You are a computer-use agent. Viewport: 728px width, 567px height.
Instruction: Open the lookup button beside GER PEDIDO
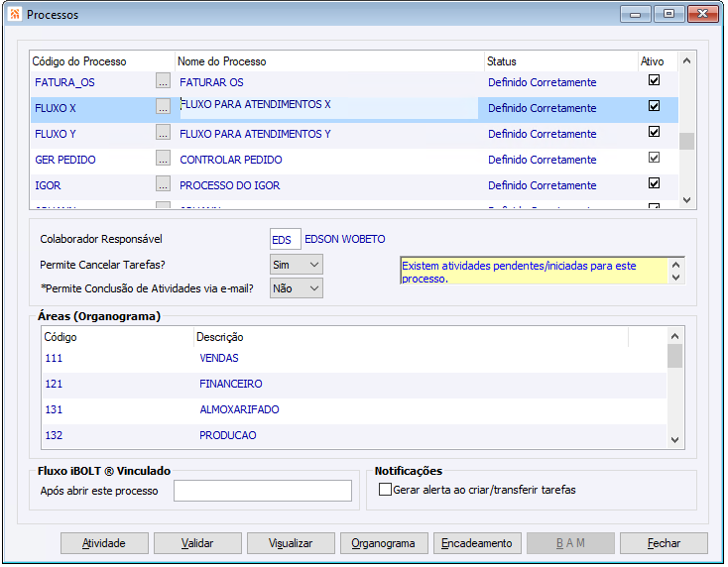coord(163,159)
